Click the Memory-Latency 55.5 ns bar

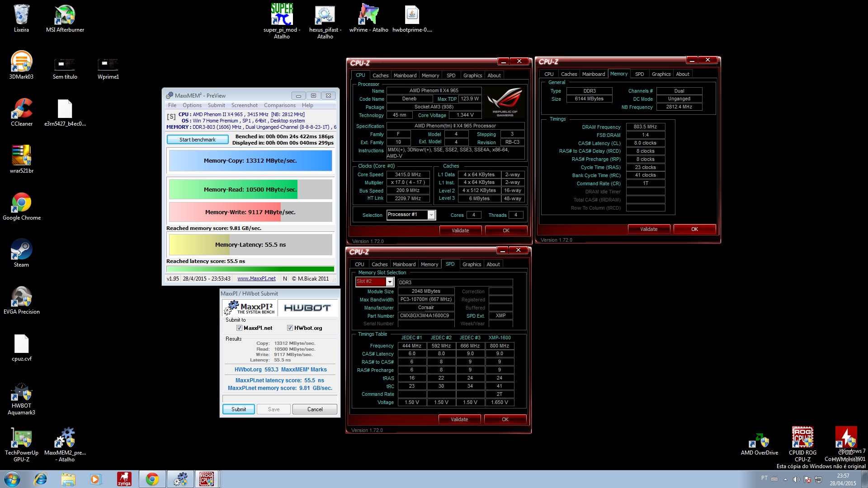(x=250, y=244)
